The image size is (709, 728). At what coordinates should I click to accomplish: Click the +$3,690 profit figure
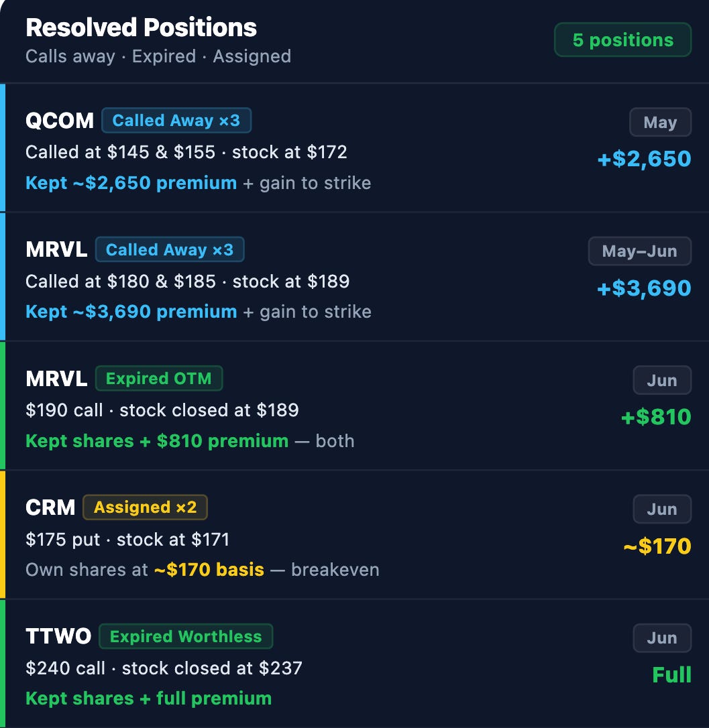[645, 288]
